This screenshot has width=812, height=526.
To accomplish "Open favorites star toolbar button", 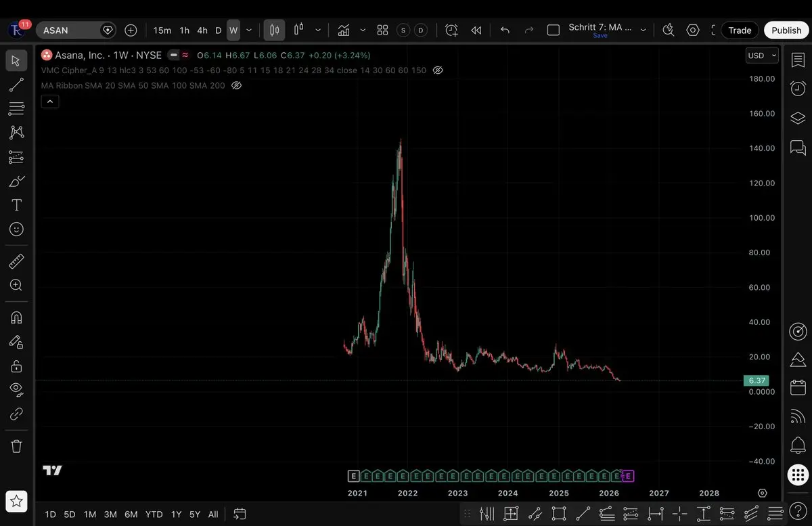I will pos(16,502).
